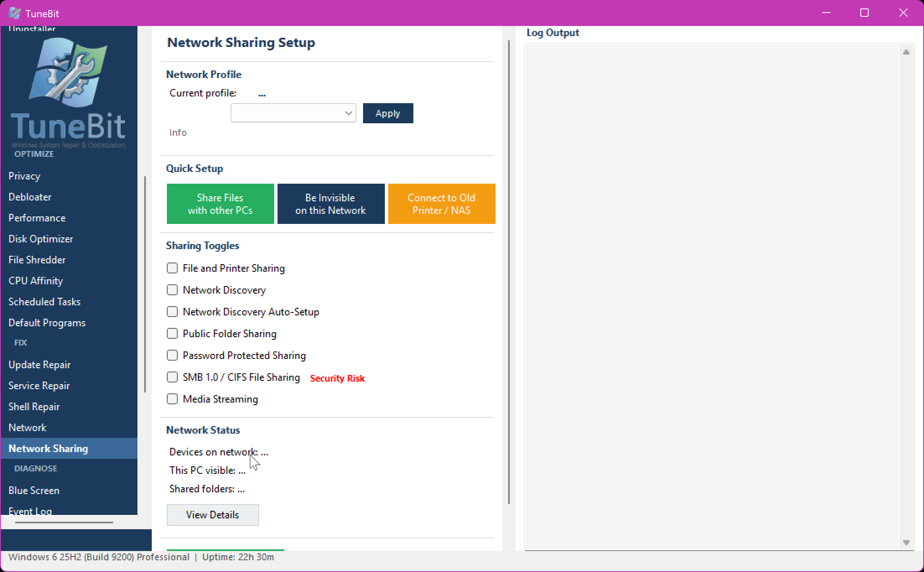Screen dimensions: 924x572
Task: Click the TuneBit title bar app icon
Action: click(x=15, y=13)
